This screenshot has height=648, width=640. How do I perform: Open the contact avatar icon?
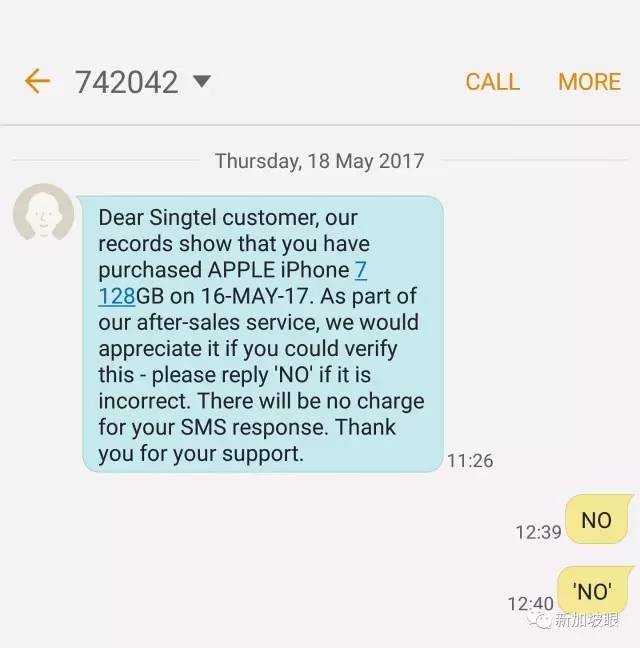43,212
